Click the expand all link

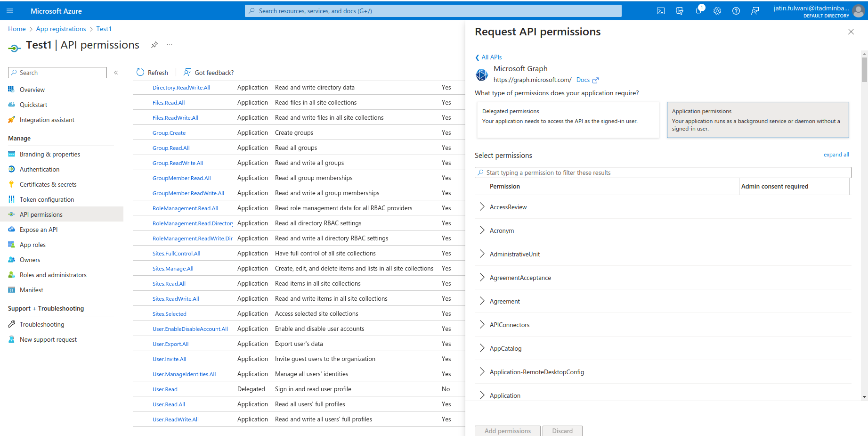click(x=836, y=155)
